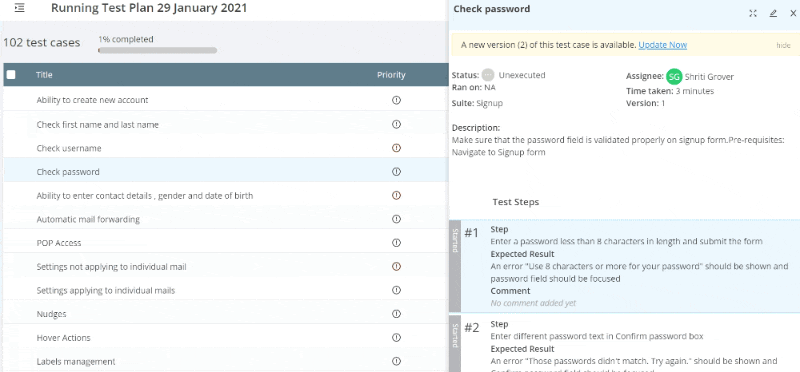The image size is (800, 372).
Task: Open the Labels management test case
Action: tap(76, 361)
